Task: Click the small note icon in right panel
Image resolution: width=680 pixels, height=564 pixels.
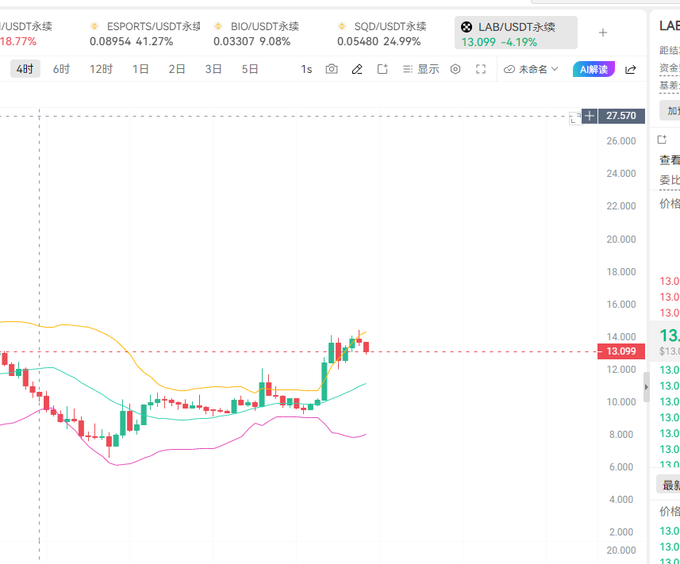Action: pos(662,140)
